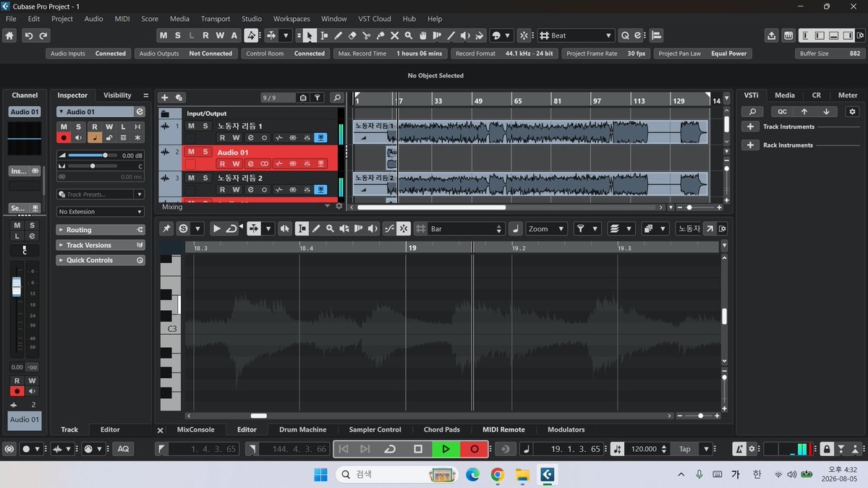Click the QC button in VSTi panel
Screen dimensions: 868x488
(782, 112)
